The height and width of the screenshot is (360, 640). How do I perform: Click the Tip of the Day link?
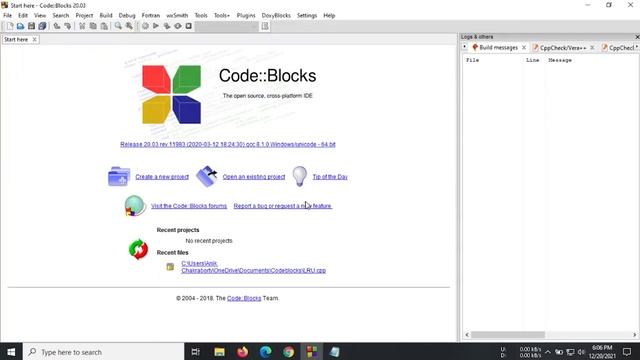point(330,177)
